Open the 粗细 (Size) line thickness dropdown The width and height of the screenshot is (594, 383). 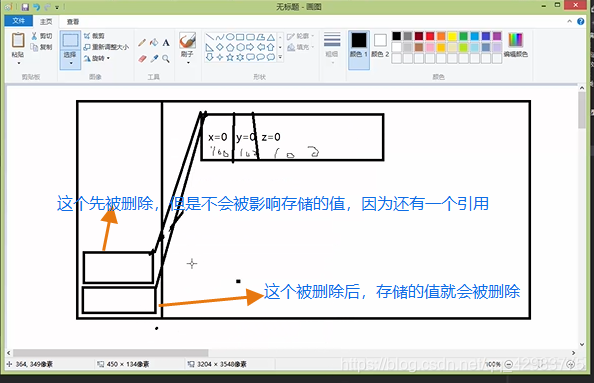coord(332,48)
